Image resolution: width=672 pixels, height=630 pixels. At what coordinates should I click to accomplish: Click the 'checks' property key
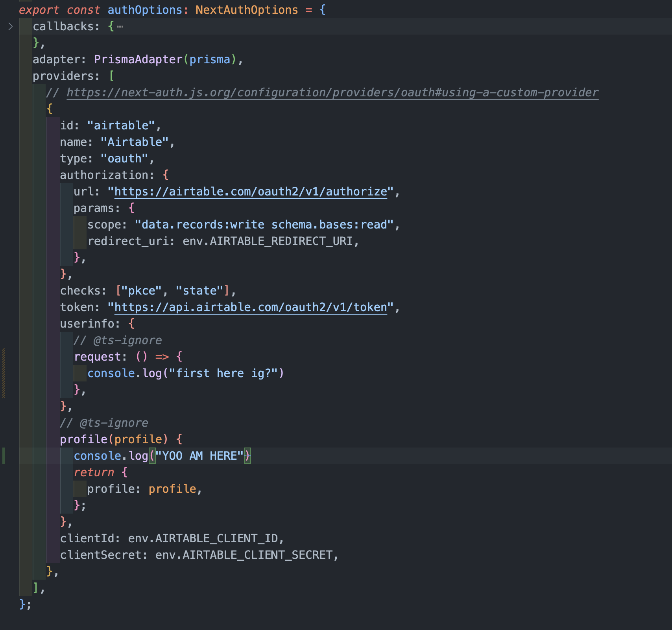point(80,291)
